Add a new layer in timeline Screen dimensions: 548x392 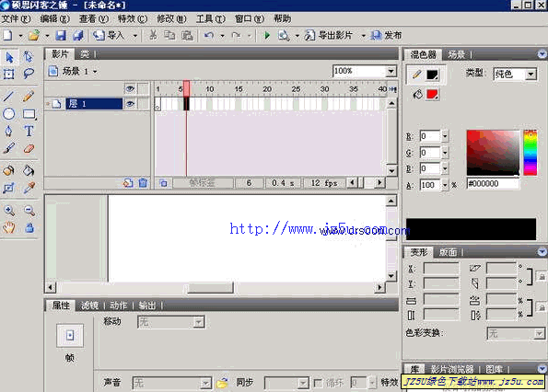[x=128, y=182]
